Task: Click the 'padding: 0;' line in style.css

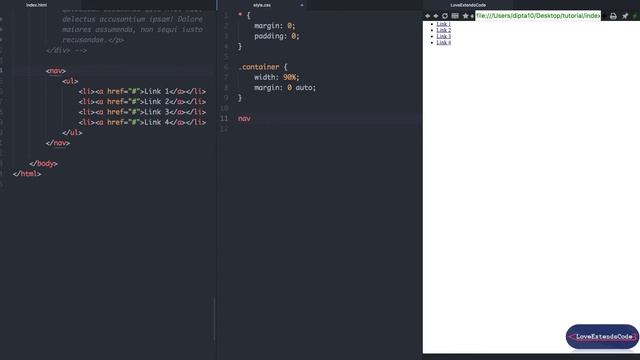Action: [276, 36]
